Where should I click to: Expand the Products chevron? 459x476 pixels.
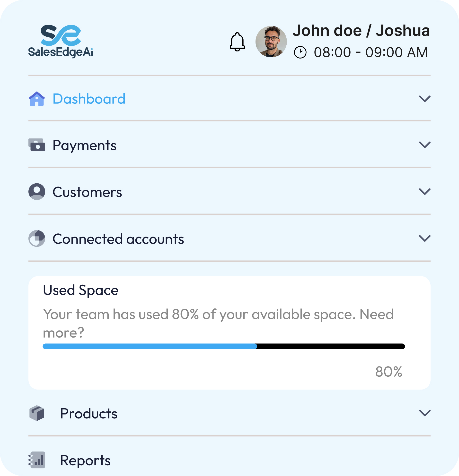[x=425, y=413]
